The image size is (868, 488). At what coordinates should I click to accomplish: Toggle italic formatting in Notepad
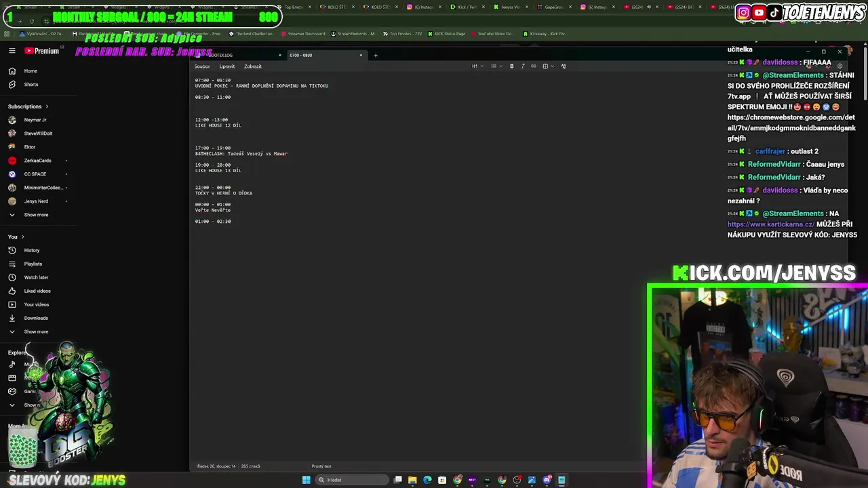523,66
